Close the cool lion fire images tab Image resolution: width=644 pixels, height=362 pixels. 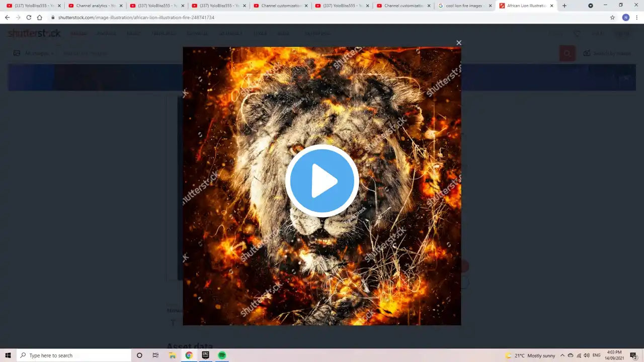[x=491, y=6]
